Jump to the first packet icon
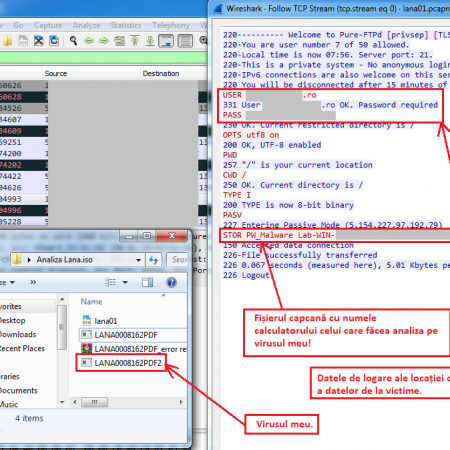The image size is (450, 450). (135, 41)
